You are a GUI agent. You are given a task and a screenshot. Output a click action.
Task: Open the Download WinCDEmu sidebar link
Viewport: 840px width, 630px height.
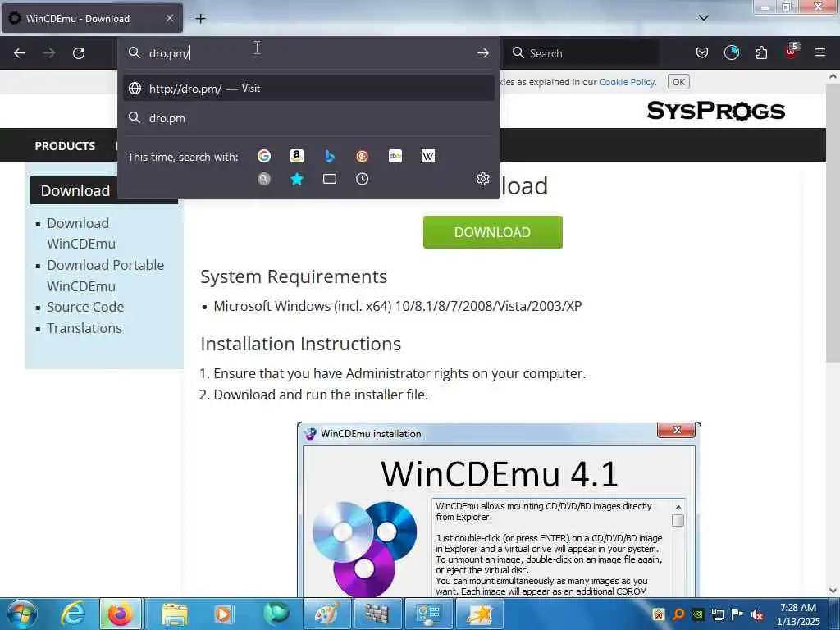(81, 233)
